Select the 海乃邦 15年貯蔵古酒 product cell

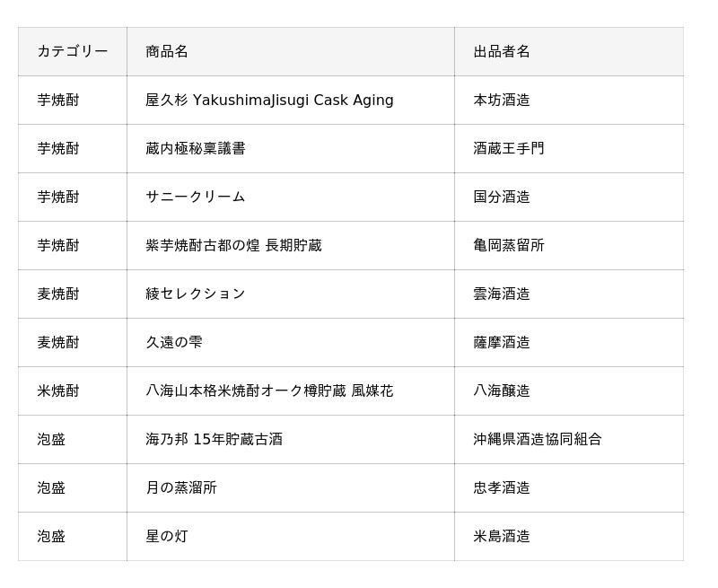(214, 439)
